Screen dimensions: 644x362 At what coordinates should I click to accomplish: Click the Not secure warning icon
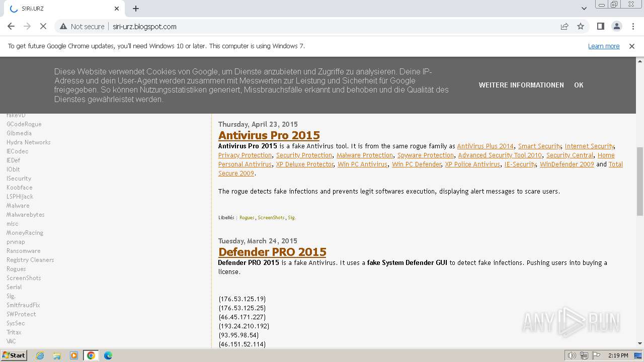click(x=64, y=26)
